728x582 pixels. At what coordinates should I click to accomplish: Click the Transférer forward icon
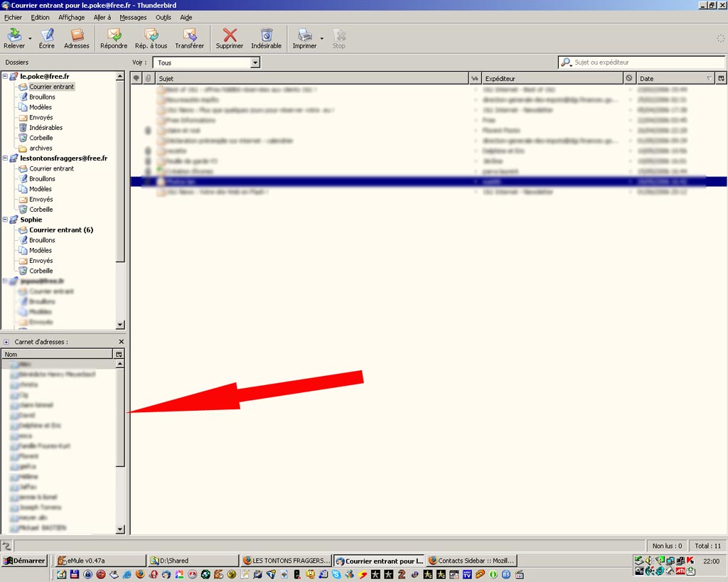189,38
